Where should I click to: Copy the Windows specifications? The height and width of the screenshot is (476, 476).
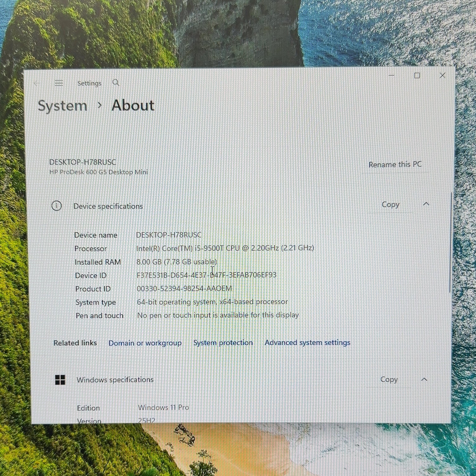tap(389, 380)
